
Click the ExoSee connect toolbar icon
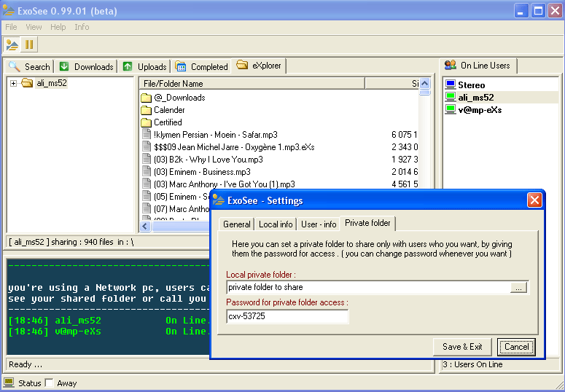click(x=12, y=44)
